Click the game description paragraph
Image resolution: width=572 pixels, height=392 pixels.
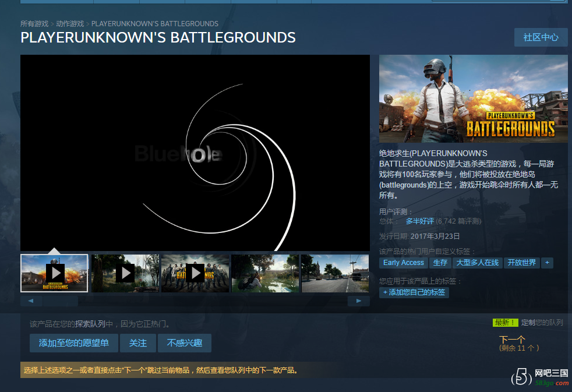coord(468,174)
